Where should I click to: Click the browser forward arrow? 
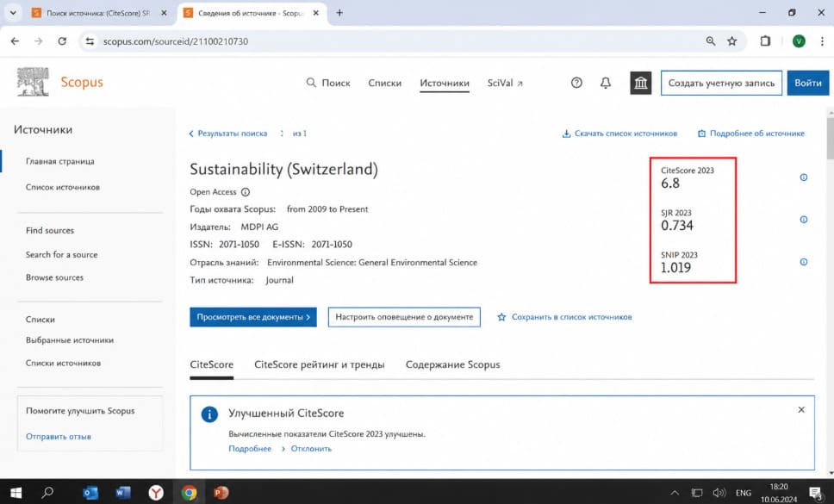pyautogui.click(x=38, y=41)
